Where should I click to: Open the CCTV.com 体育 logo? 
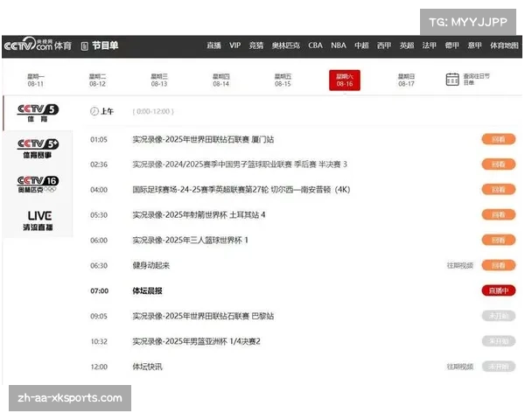(38, 45)
